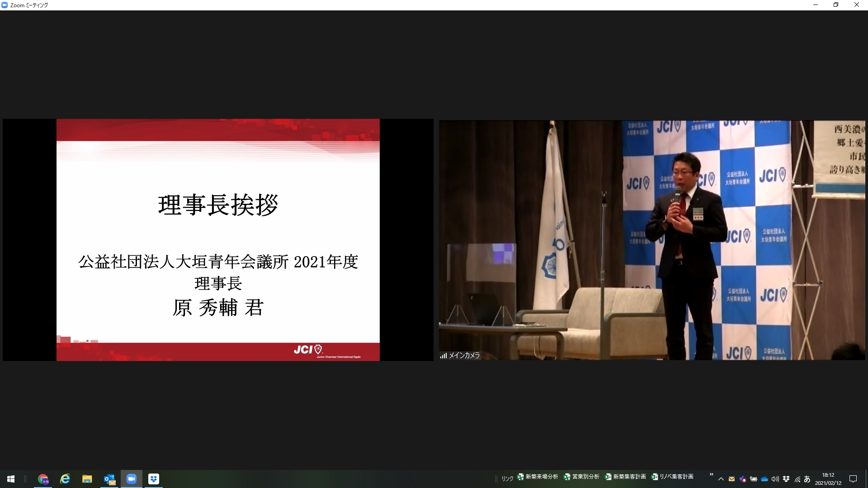This screenshot has width=868, height=488.
Task: Click the Windows Start button
Action: 11,479
